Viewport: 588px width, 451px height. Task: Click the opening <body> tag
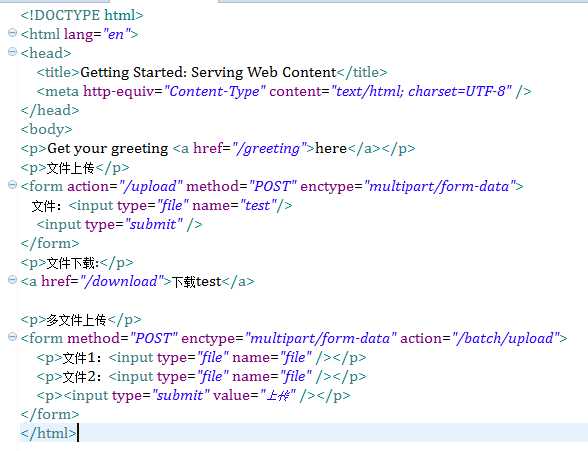(46, 129)
